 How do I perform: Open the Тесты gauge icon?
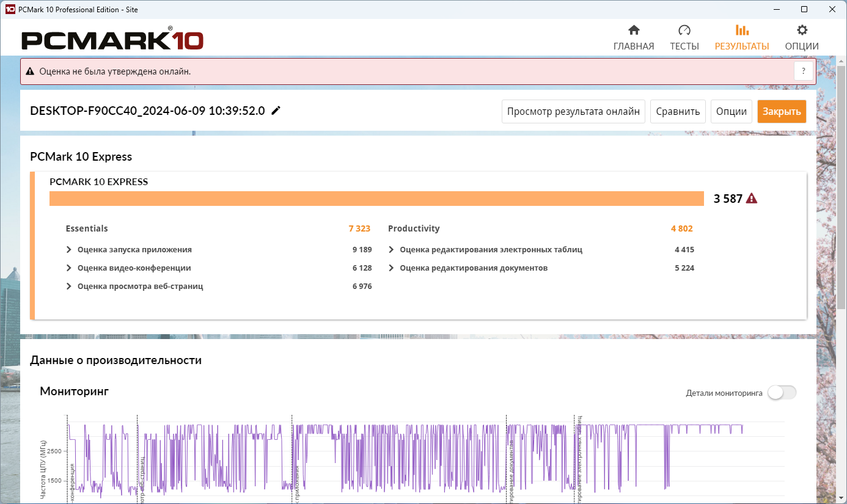[684, 30]
